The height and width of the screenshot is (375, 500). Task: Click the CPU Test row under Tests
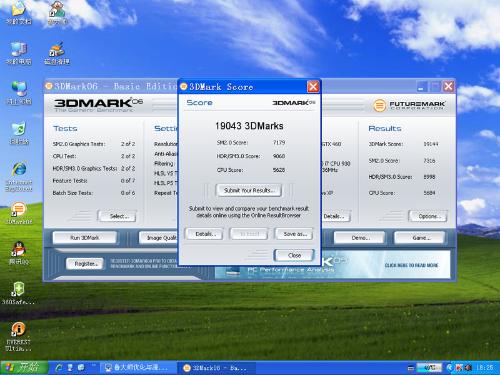tap(94, 156)
